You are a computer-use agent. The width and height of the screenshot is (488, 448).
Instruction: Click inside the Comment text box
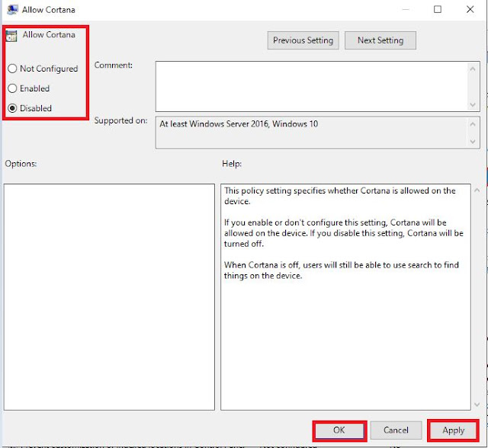coord(311,86)
